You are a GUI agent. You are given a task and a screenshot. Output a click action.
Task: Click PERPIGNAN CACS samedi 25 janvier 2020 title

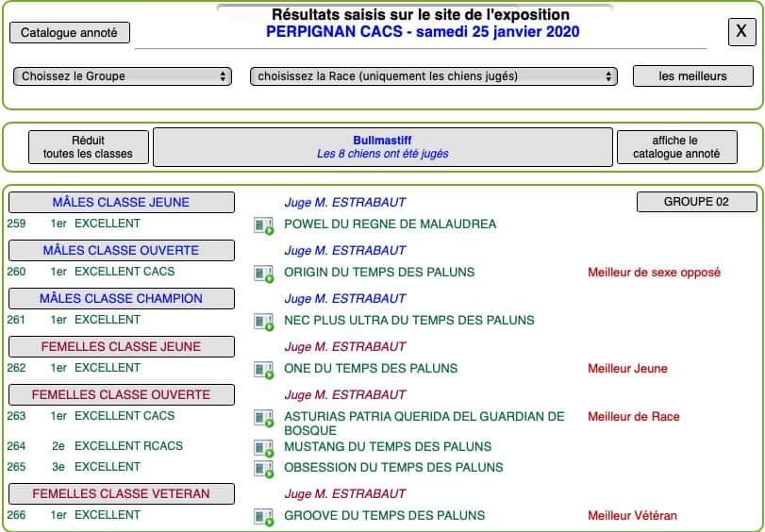click(x=423, y=32)
